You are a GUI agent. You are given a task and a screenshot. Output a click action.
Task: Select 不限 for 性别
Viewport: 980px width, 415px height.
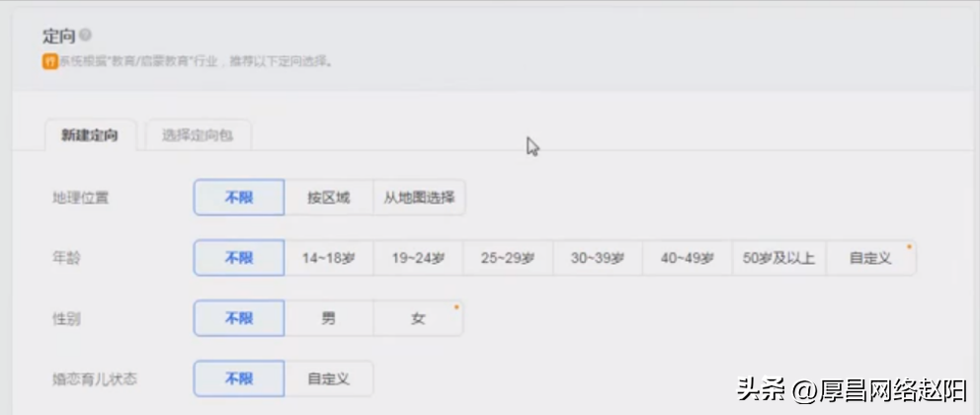239,318
